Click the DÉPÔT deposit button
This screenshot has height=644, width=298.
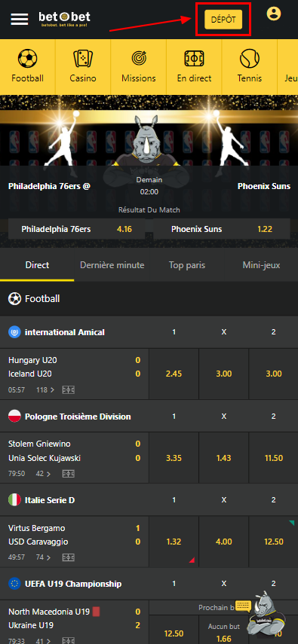tap(223, 20)
